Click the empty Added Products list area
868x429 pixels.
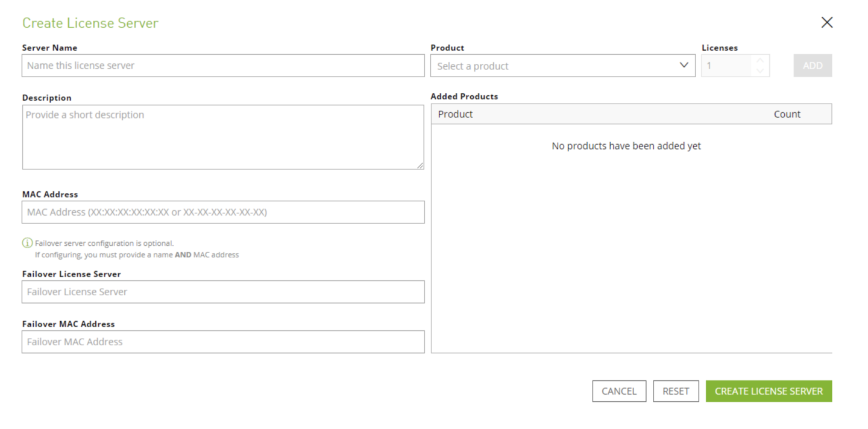[631, 253]
